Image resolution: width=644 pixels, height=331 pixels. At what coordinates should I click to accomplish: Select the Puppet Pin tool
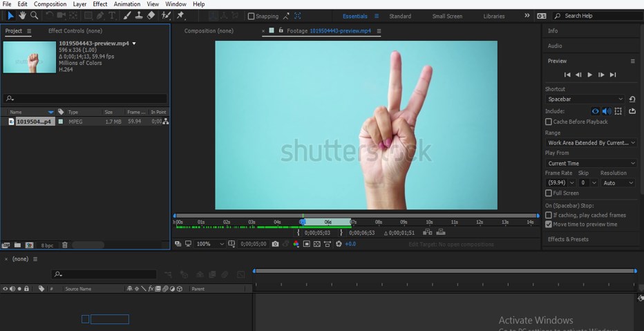[x=181, y=15]
